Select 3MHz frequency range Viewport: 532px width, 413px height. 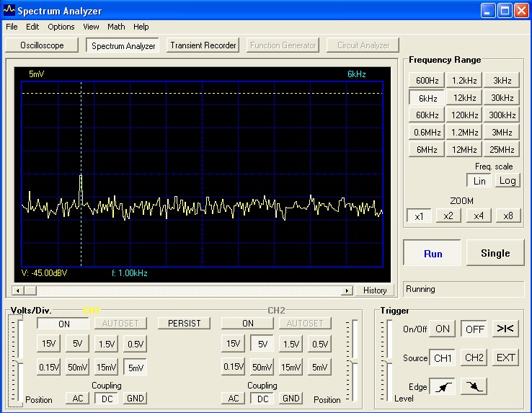click(502, 132)
